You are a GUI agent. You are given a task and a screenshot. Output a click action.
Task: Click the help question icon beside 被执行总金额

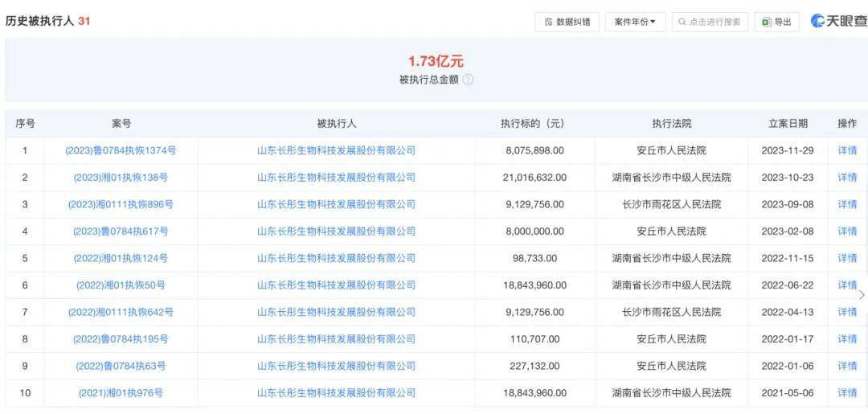[468, 80]
